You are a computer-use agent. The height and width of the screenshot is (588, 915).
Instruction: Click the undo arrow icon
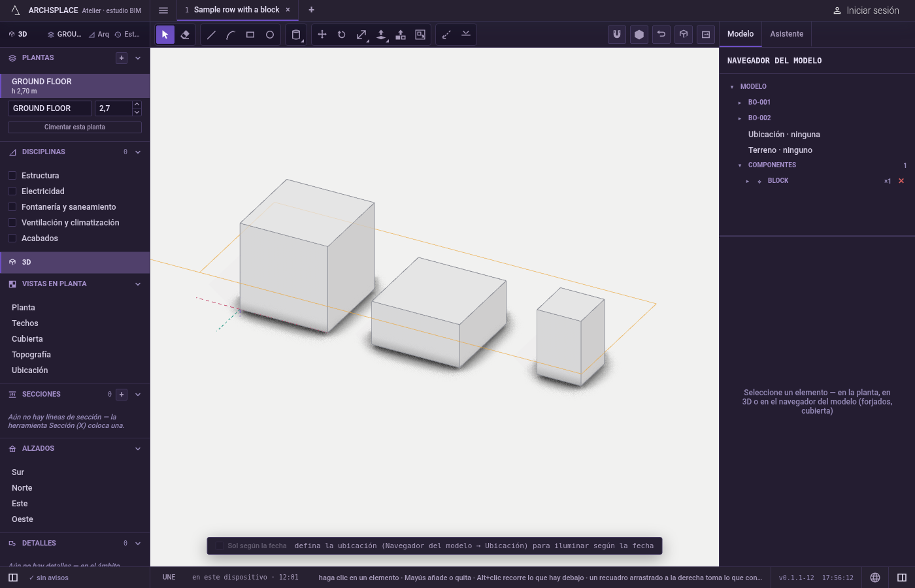click(661, 35)
